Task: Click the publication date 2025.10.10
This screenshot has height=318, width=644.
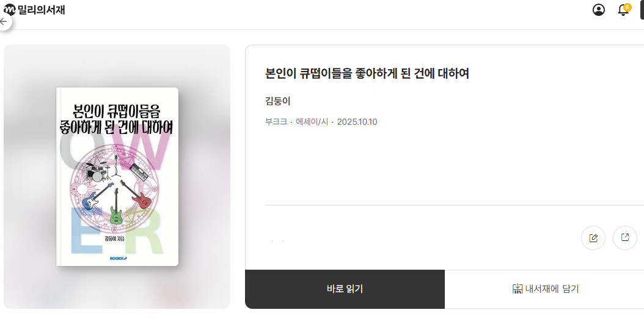Action: pos(357,122)
